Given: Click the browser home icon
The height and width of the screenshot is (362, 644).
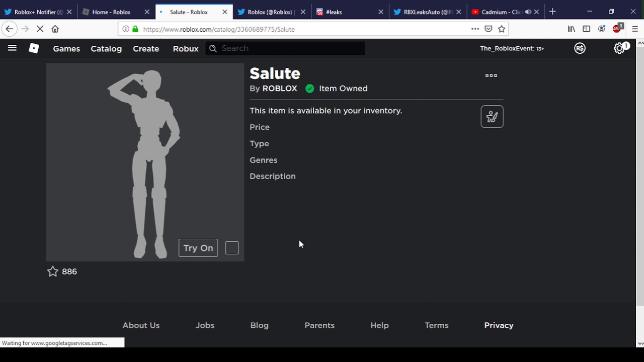Looking at the screenshot, I should 55,29.
